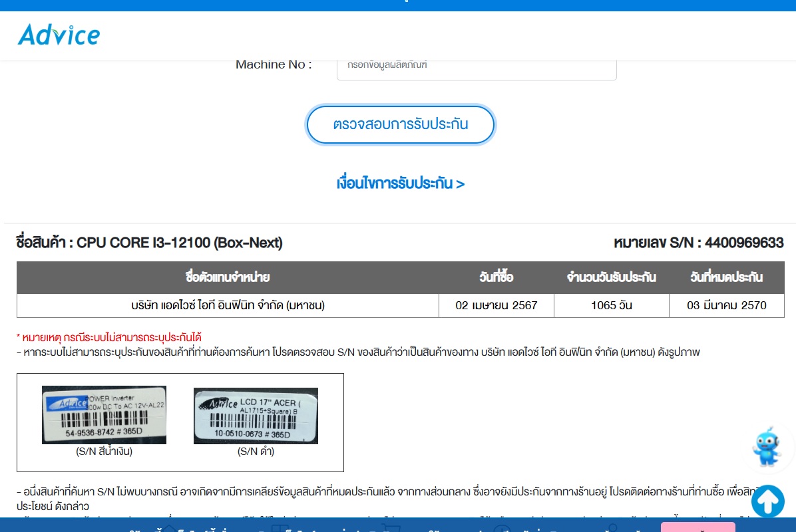Click the วันที่ซื้อ column header
The height and width of the screenshot is (532, 796).
pos(497,277)
